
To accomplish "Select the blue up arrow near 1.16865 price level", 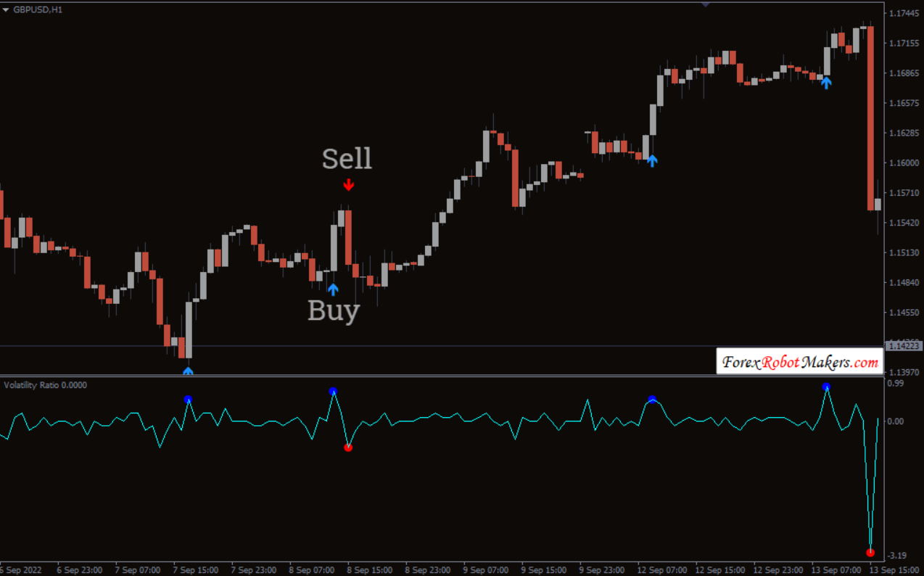I will pos(826,83).
